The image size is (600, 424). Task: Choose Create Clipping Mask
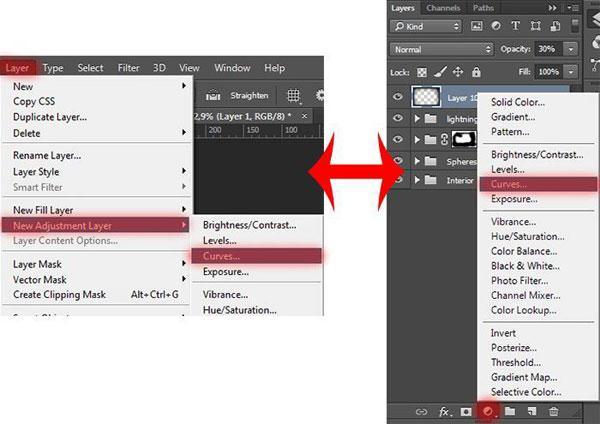pos(60,295)
